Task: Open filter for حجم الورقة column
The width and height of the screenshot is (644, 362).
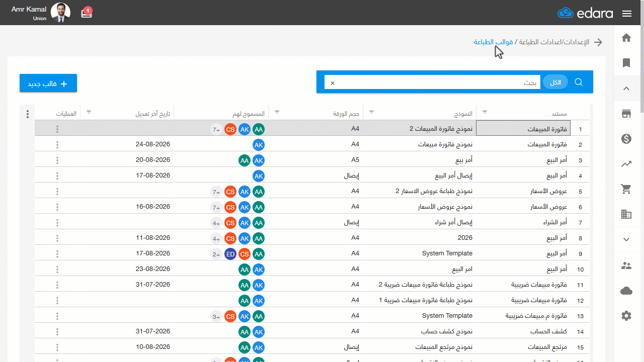Action: point(276,112)
